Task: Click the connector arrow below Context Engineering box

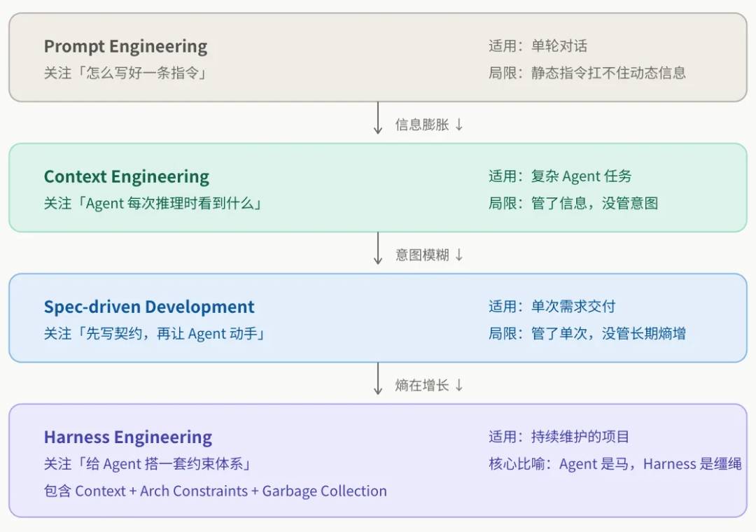Action: 378,248
